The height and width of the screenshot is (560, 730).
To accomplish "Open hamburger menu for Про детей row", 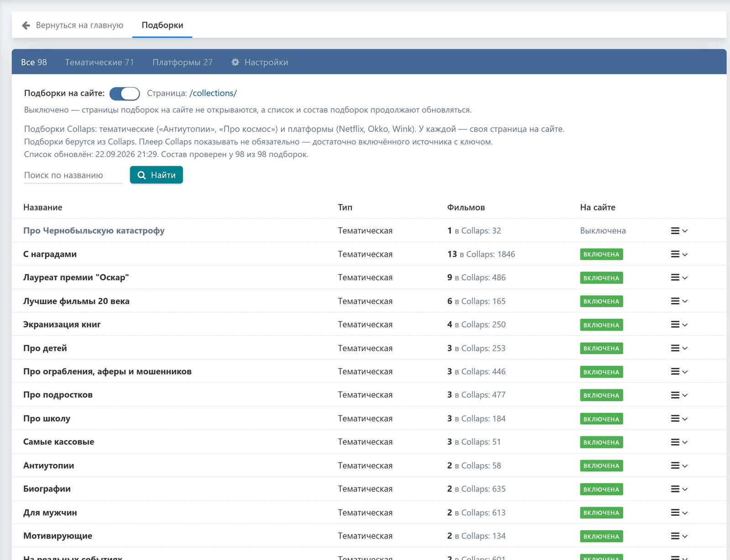I will [679, 348].
